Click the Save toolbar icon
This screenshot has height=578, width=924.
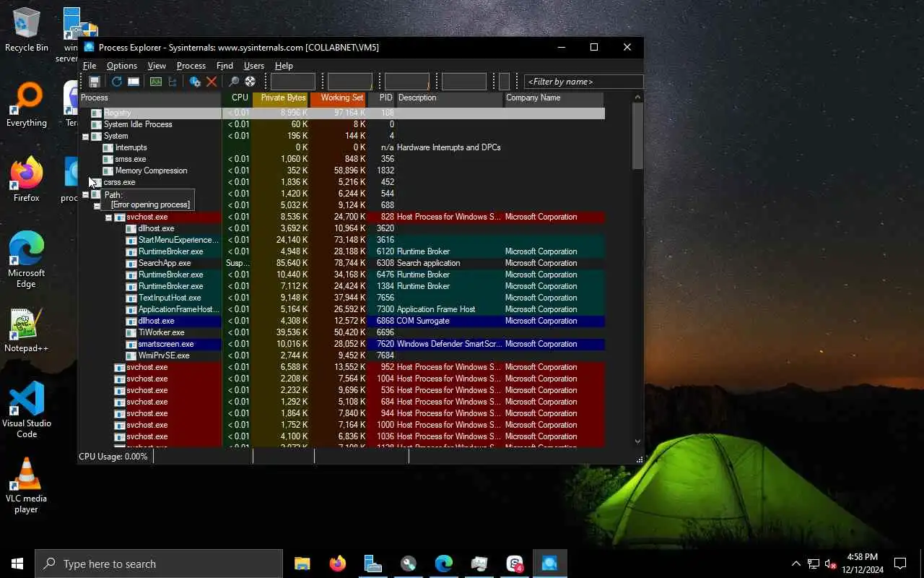click(95, 82)
